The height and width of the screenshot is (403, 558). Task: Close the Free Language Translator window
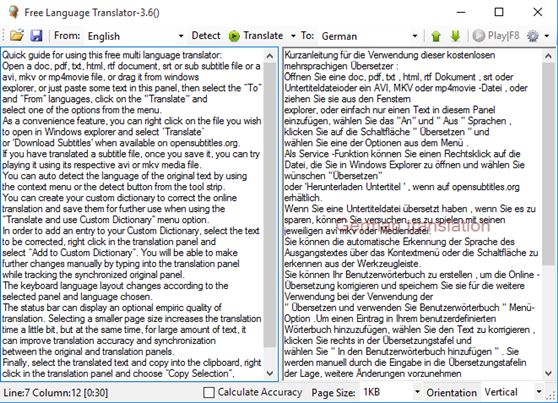(538, 12)
